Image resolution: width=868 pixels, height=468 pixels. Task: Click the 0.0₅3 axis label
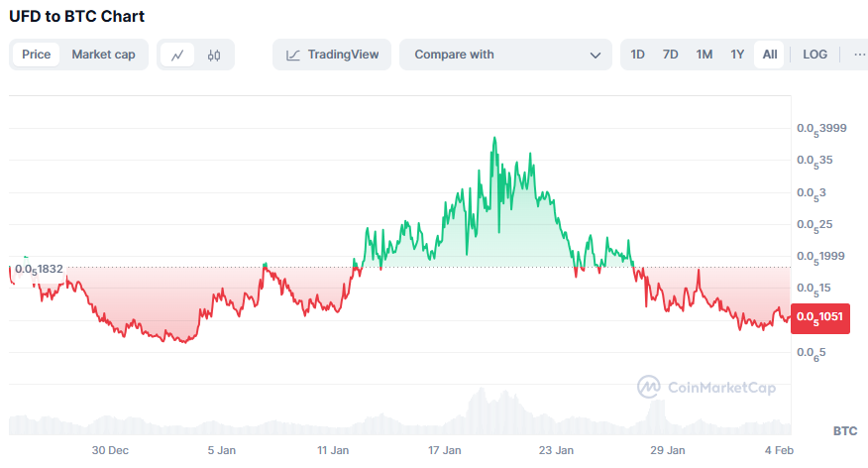811,194
